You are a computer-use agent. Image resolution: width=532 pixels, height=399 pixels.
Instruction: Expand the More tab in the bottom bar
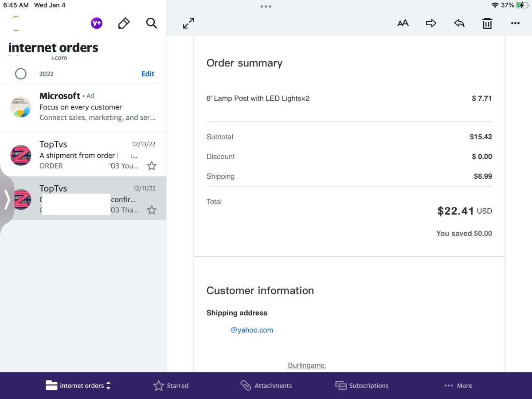tap(458, 386)
